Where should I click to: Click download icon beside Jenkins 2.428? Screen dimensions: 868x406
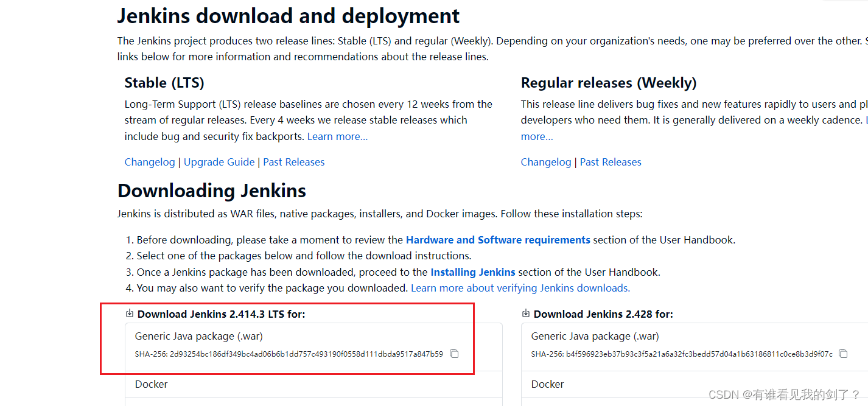[526, 313]
